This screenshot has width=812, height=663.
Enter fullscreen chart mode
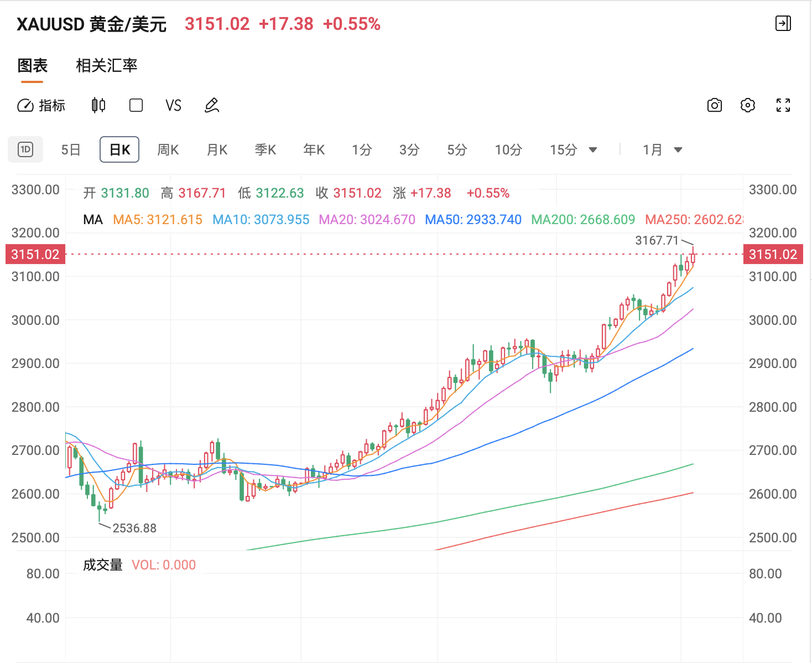tap(783, 105)
